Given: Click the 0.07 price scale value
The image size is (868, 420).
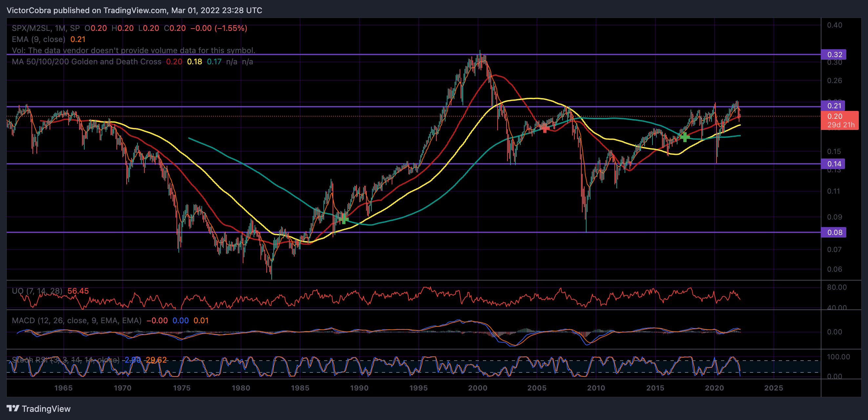Looking at the screenshot, I should (x=835, y=249).
